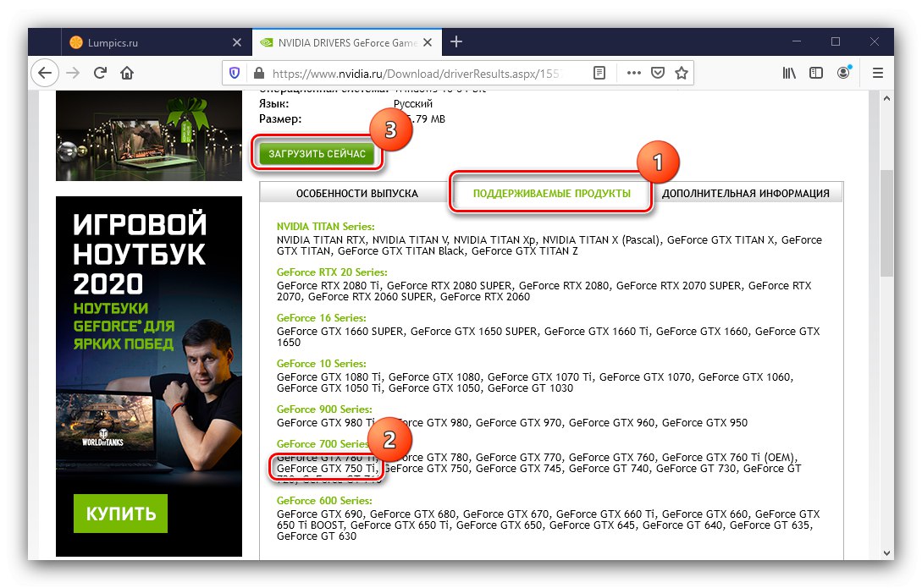This screenshot has height=588, width=922.
Task: Bookmark this page with the star
Action: (x=682, y=73)
